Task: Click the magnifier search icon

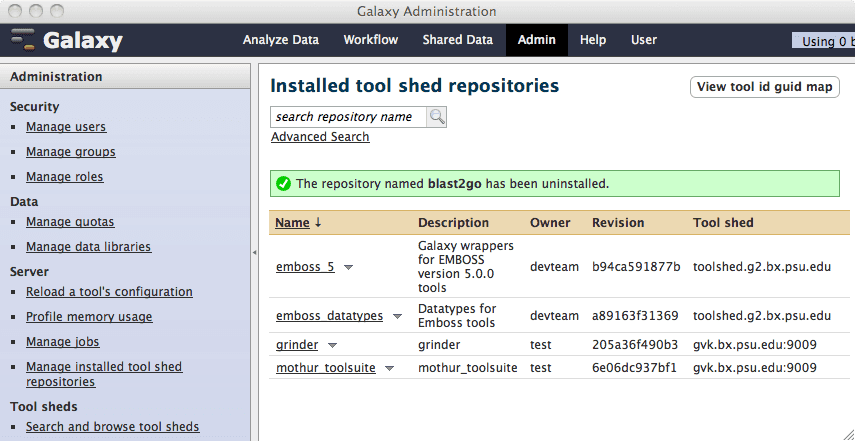Action: [437, 117]
